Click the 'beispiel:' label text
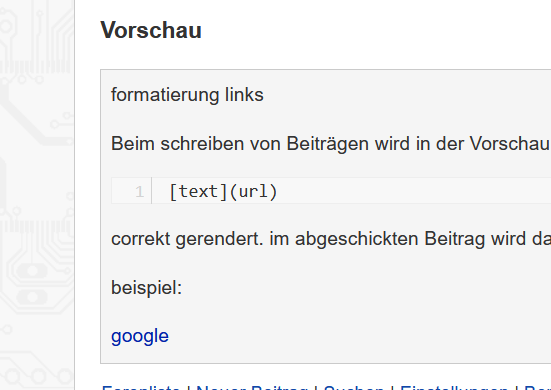 point(147,287)
